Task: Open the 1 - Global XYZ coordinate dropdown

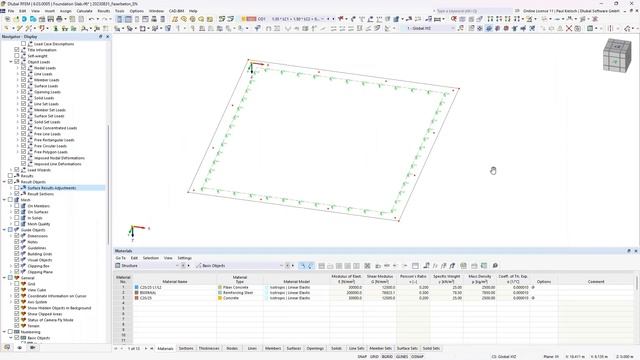Action: tap(429, 28)
